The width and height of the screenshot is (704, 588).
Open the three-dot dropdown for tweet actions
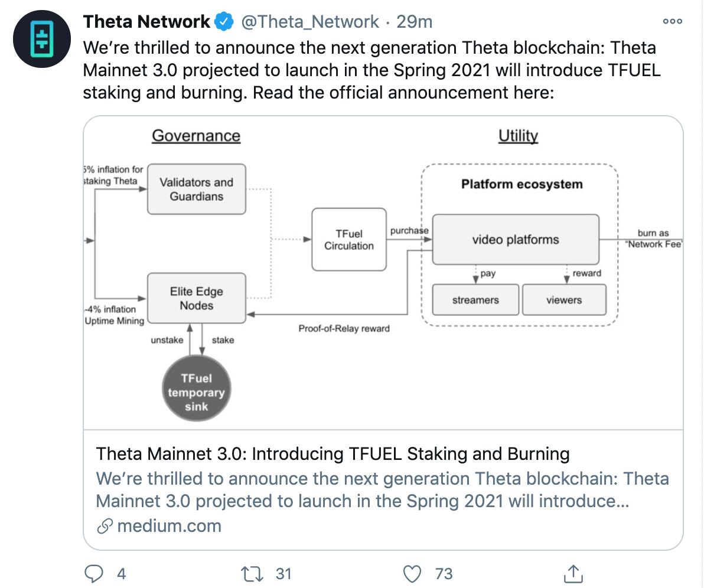pos(672,20)
